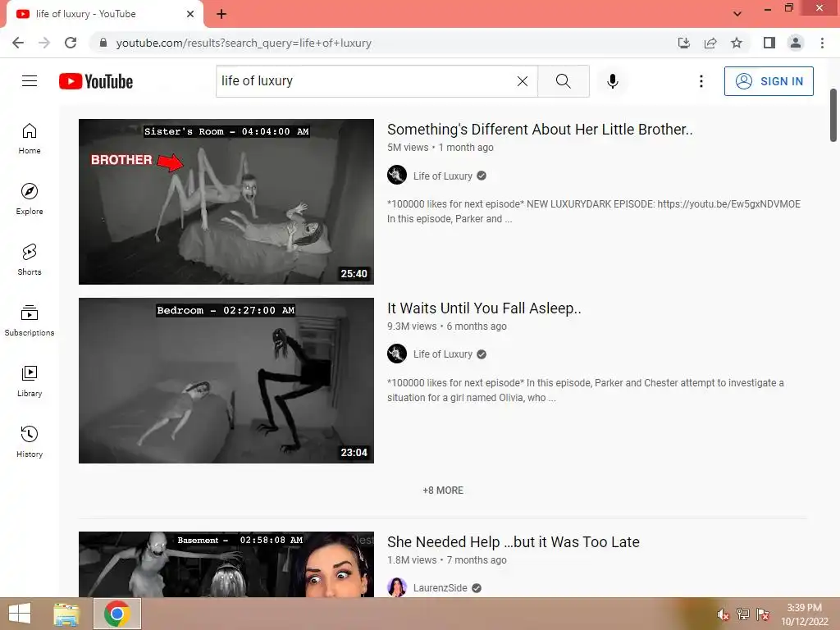Open Chrome three-dot menu
Image resolution: width=840 pixels, height=630 pixels.
tap(822, 43)
